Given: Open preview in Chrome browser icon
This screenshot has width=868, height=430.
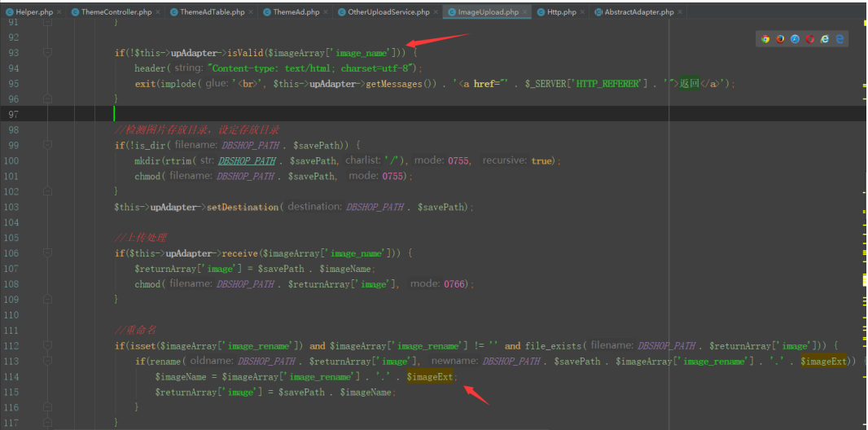Looking at the screenshot, I should [x=765, y=39].
